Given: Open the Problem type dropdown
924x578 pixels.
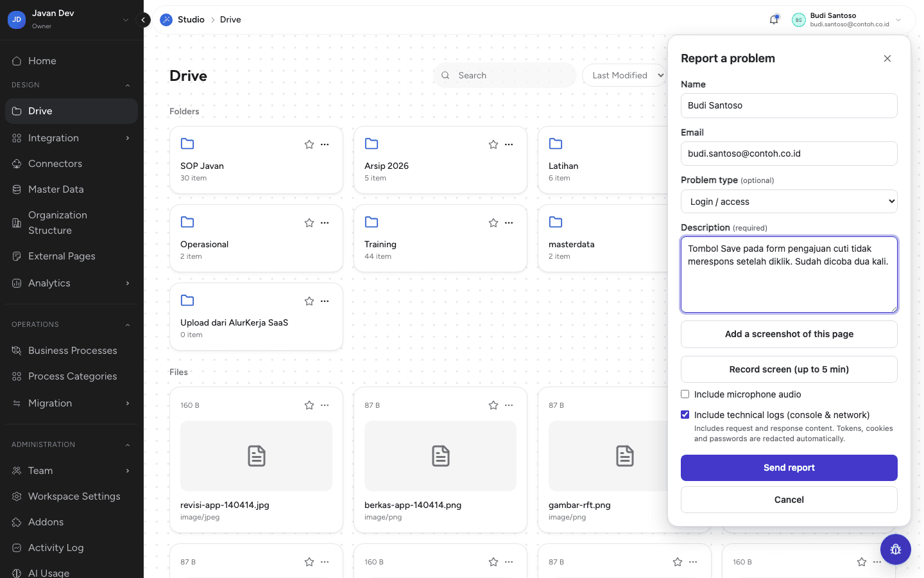Looking at the screenshot, I should [x=789, y=202].
